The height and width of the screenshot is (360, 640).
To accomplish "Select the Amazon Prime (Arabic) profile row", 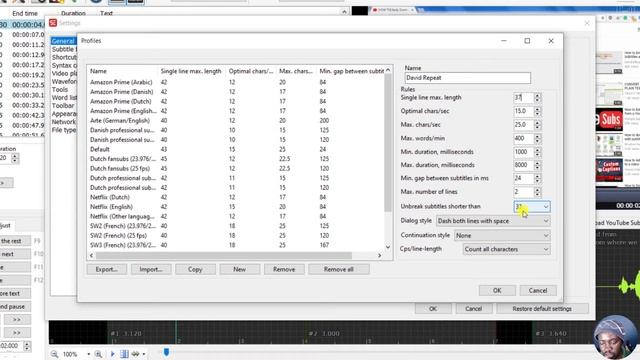I will point(236,82).
